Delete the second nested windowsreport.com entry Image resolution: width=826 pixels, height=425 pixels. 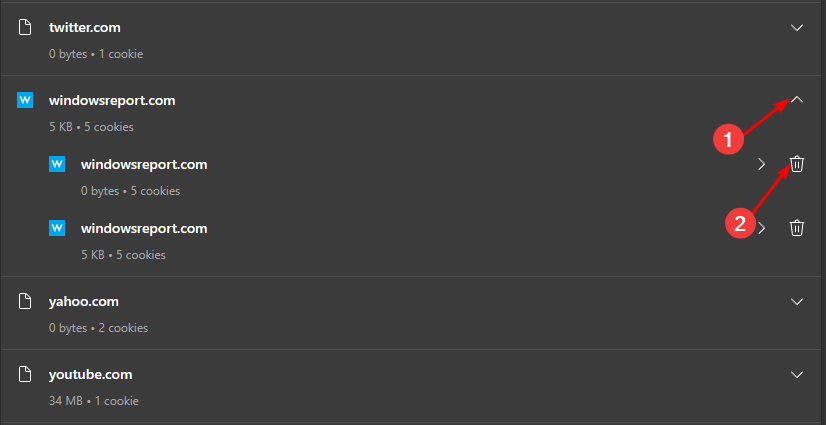pyautogui.click(x=796, y=228)
